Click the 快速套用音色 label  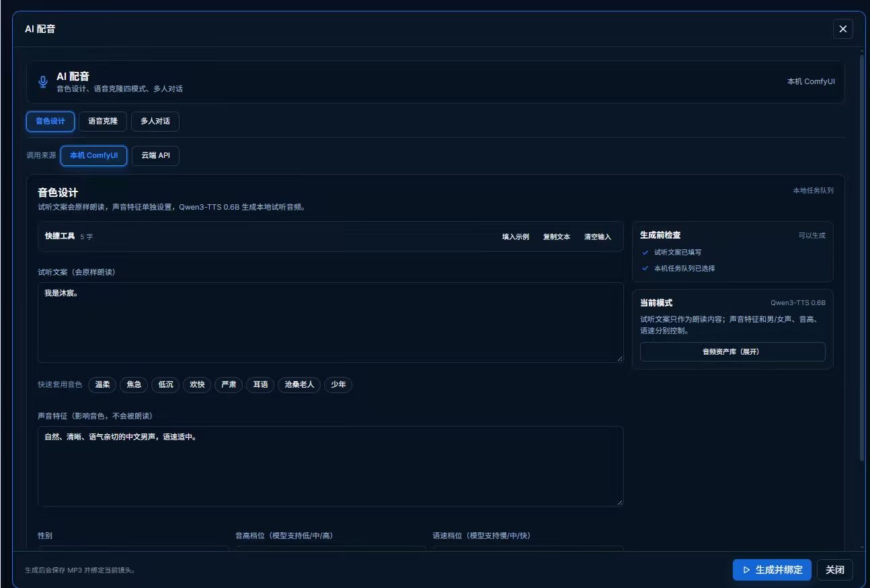60,385
